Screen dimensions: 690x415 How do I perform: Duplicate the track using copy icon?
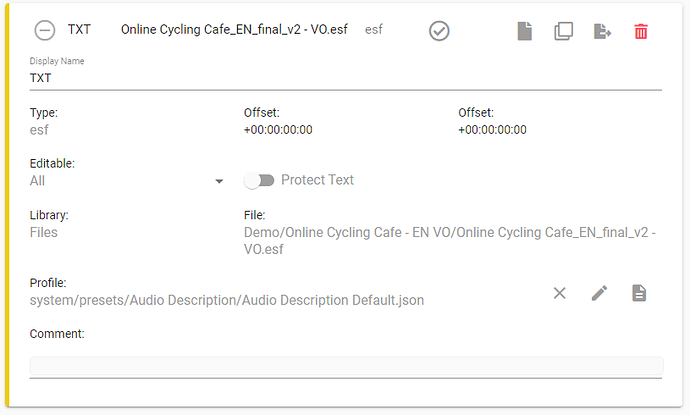[563, 31]
